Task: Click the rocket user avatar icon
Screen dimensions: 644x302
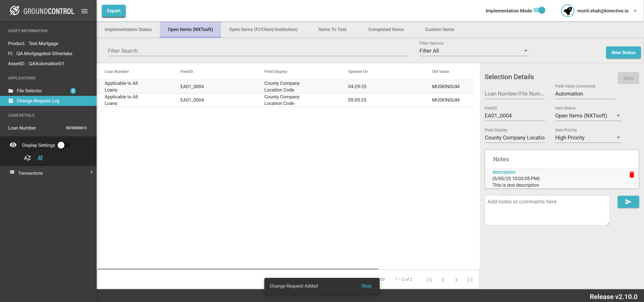Action: [x=567, y=11]
